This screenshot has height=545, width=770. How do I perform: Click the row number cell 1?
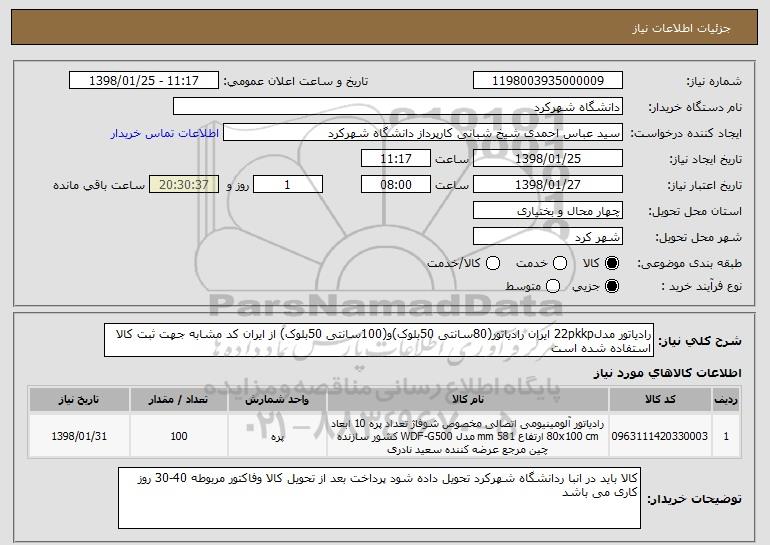tap(726, 436)
